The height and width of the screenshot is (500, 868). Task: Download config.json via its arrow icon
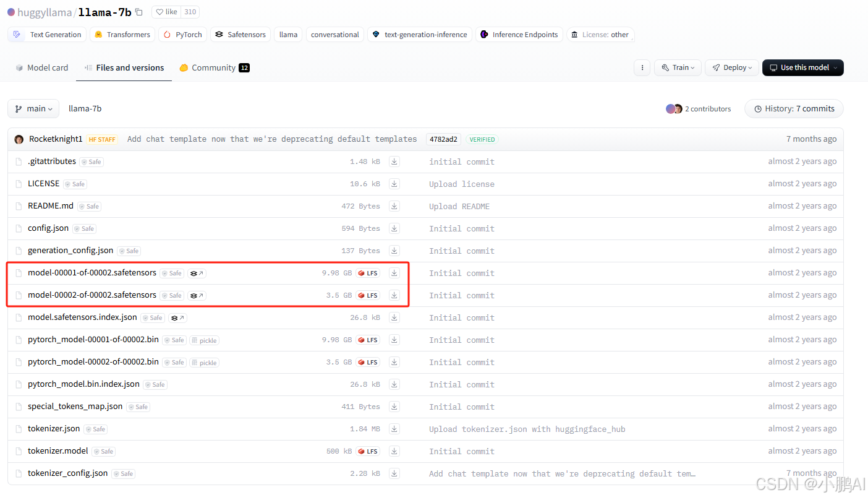[x=394, y=228]
